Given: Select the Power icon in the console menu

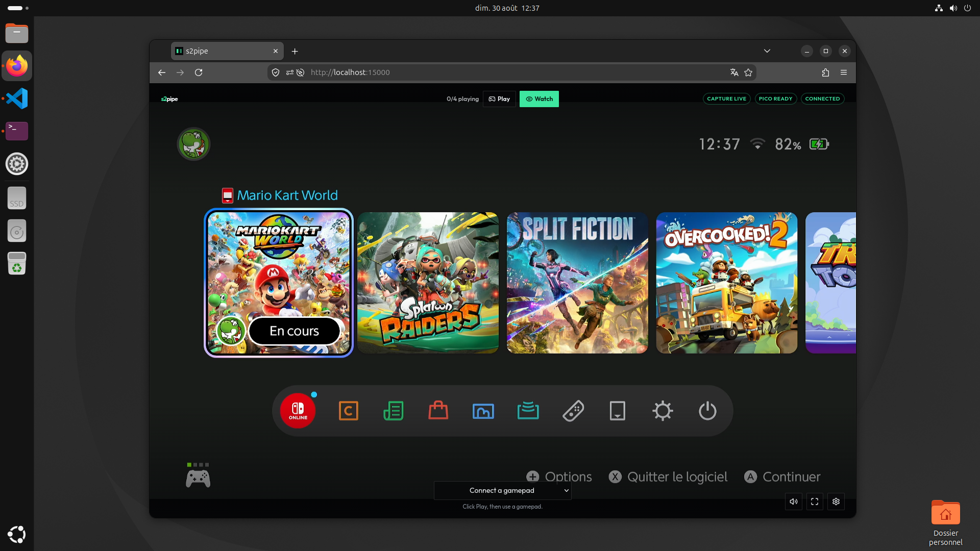Looking at the screenshot, I should pos(707,411).
